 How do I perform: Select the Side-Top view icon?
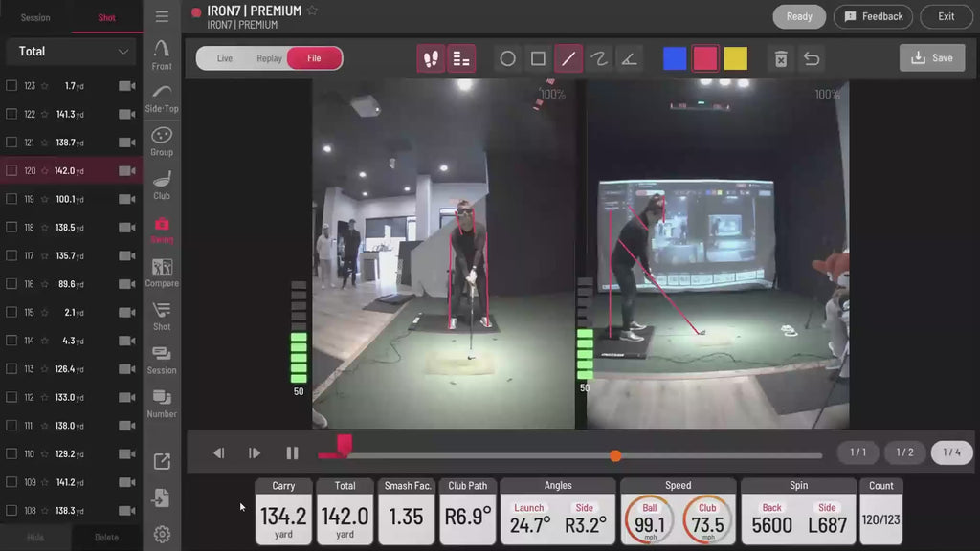[162, 99]
